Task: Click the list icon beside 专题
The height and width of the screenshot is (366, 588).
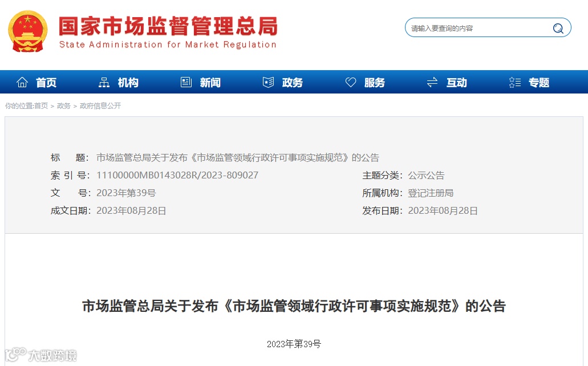Action: point(515,82)
